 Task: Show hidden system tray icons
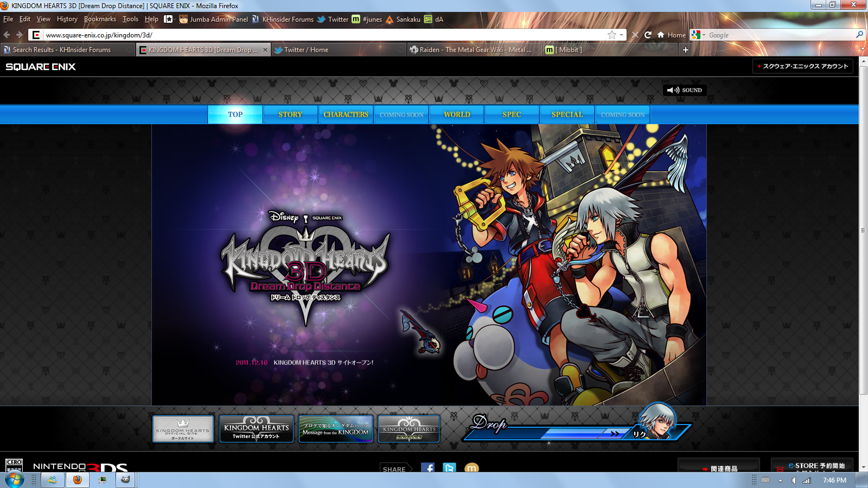click(x=780, y=480)
